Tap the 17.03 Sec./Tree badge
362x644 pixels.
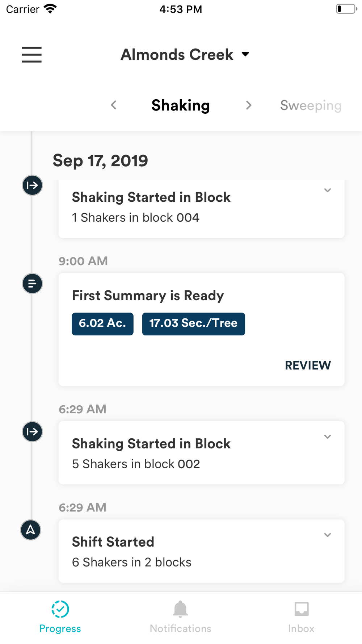click(194, 324)
